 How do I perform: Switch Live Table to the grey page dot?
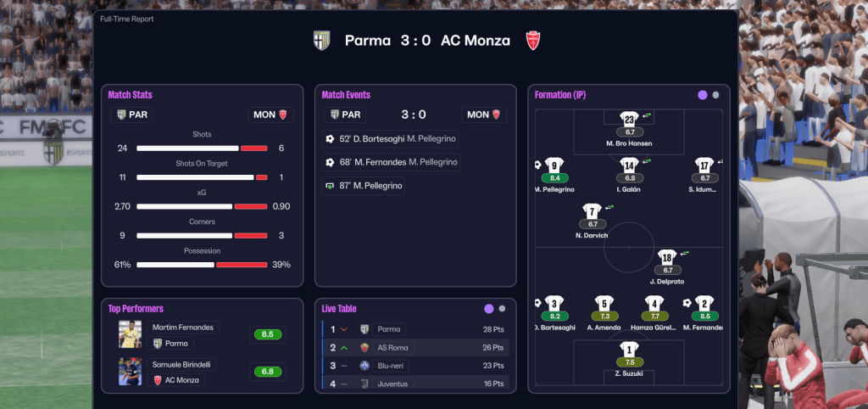(x=503, y=309)
